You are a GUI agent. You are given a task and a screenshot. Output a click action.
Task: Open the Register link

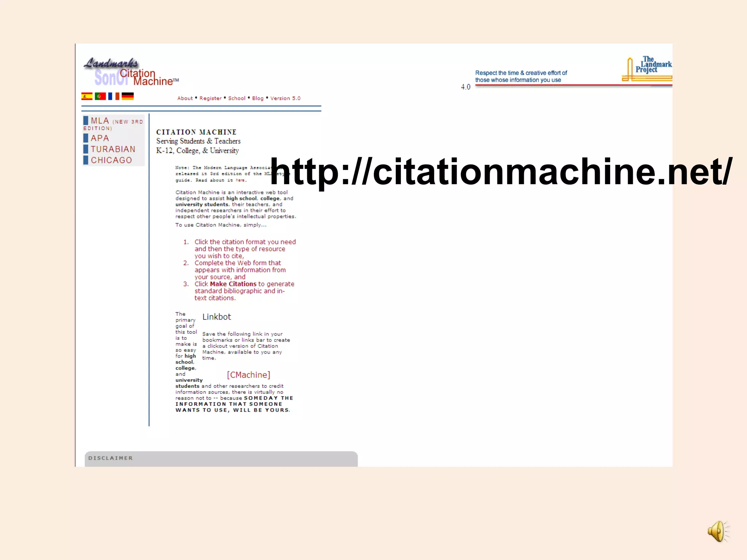pos(210,98)
